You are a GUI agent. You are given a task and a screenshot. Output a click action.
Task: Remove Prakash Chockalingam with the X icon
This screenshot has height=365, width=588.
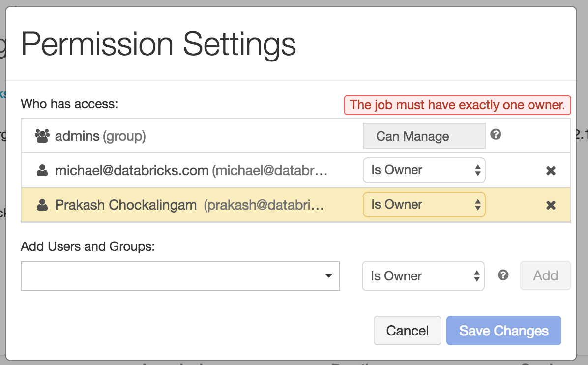tap(551, 205)
